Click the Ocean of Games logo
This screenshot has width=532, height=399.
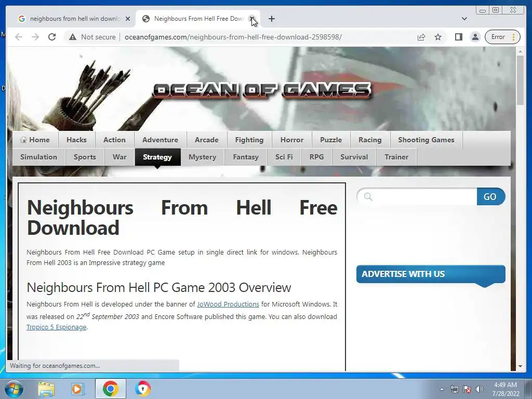262,90
